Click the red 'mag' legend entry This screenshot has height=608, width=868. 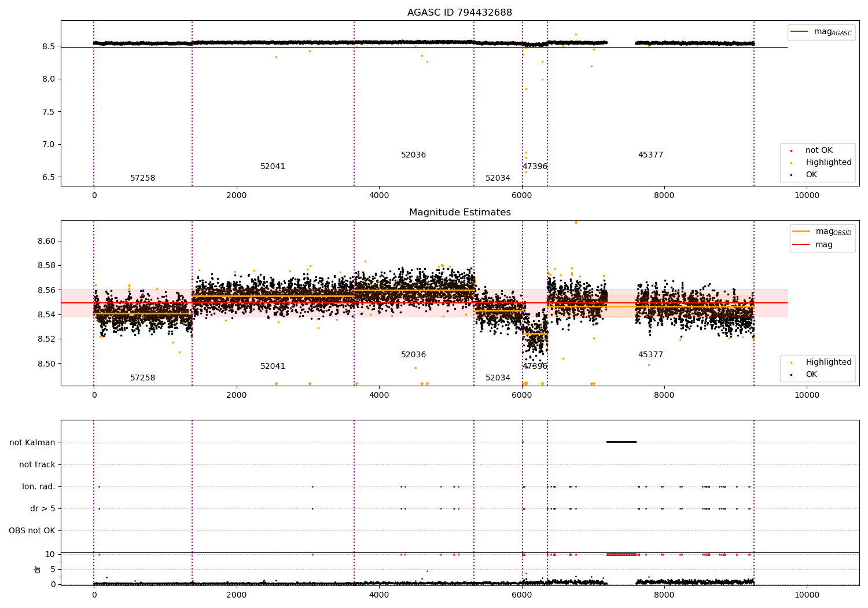813,244
